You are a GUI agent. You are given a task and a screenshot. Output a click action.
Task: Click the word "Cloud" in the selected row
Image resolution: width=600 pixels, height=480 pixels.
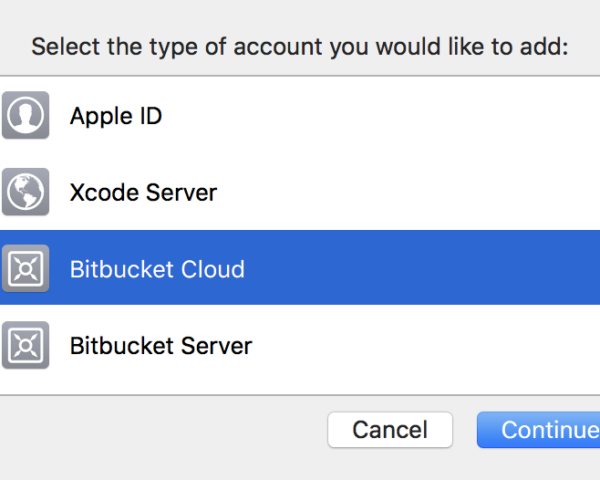point(212,269)
